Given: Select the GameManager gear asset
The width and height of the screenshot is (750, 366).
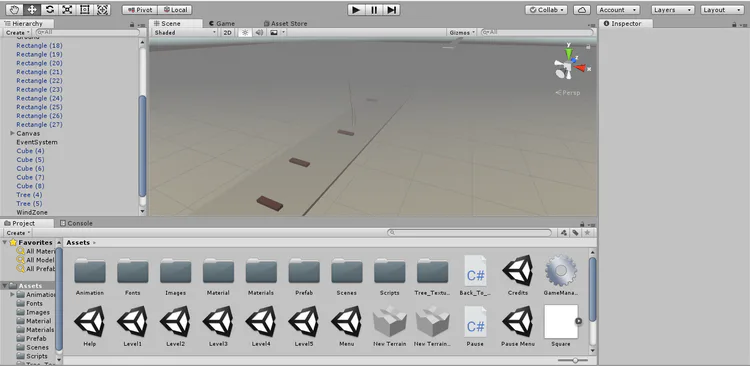Looking at the screenshot, I should coord(561,275).
